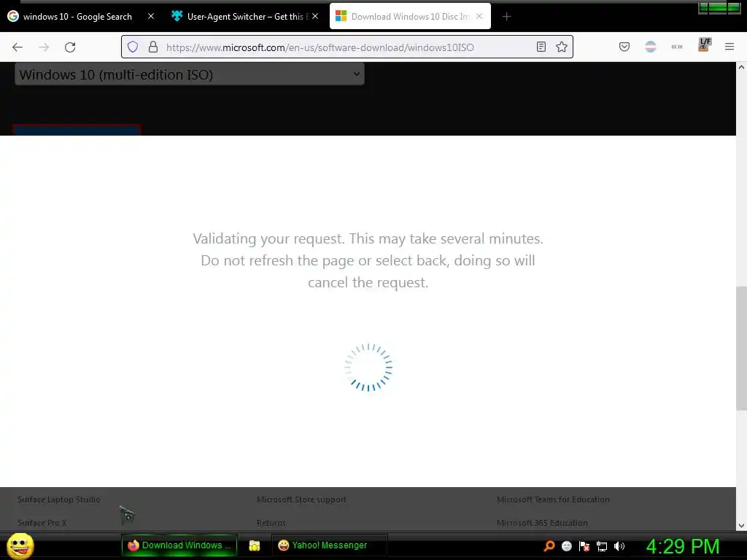
Task: Open the flag with red X tray icon
Action: 584,546
